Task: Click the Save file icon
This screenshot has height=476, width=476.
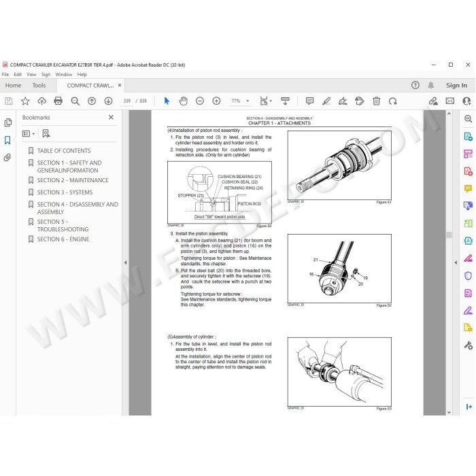Action: (8, 101)
